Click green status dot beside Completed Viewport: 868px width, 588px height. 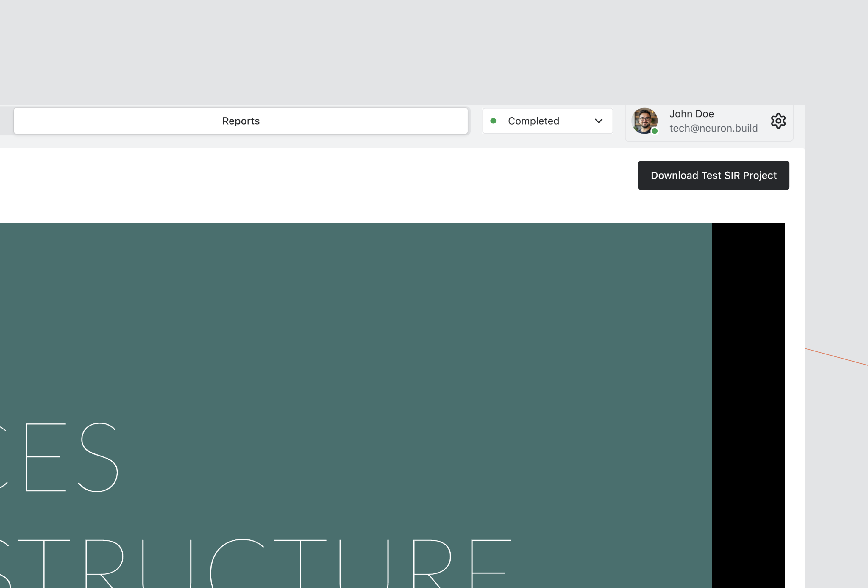point(493,121)
